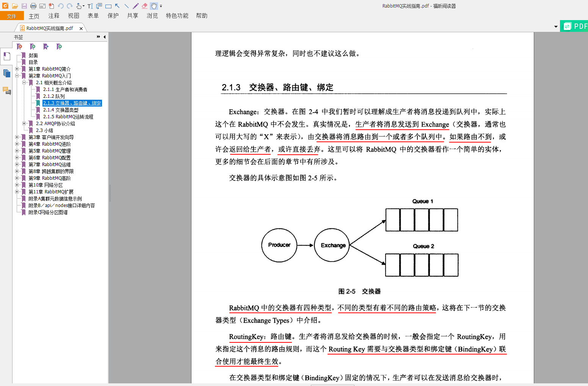588x386 pixels.
Task: Switch to the 特色功能 ribbon tab
Action: point(177,16)
